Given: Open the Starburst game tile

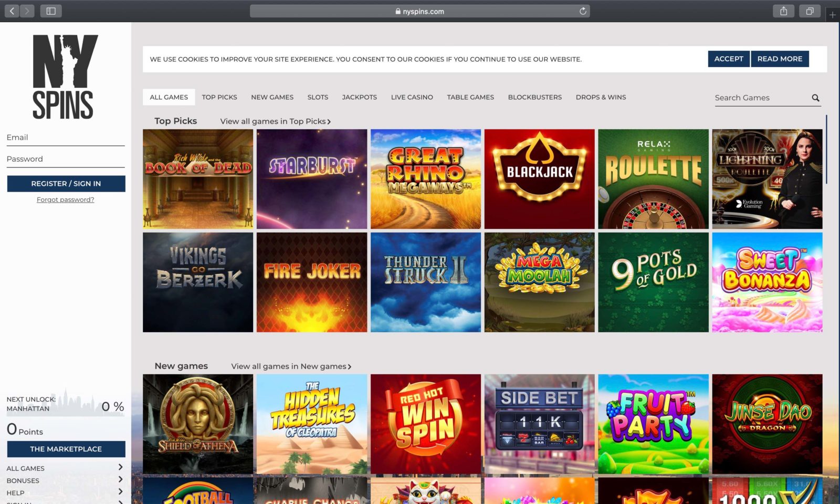Looking at the screenshot, I should [x=312, y=178].
